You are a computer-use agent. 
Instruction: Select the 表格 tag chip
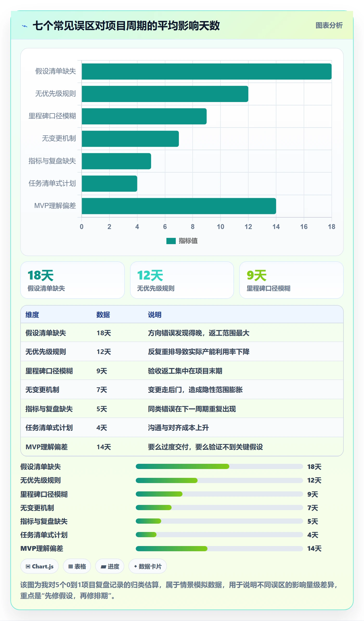pyautogui.click(x=77, y=566)
